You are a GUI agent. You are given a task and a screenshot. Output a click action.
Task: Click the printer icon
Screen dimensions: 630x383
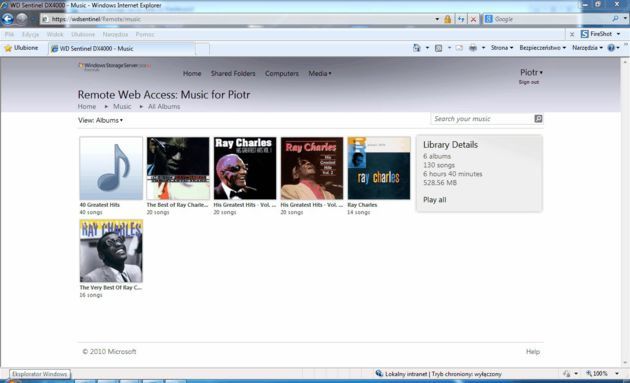(473, 48)
